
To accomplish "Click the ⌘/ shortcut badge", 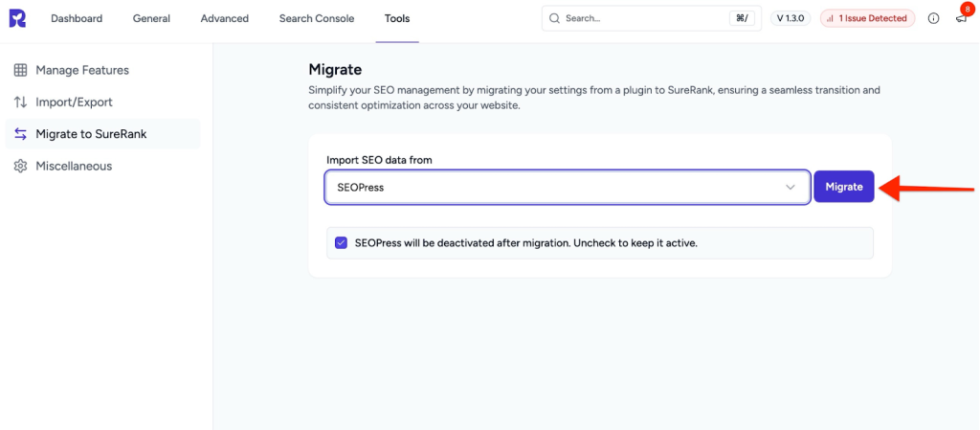I will point(742,18).
